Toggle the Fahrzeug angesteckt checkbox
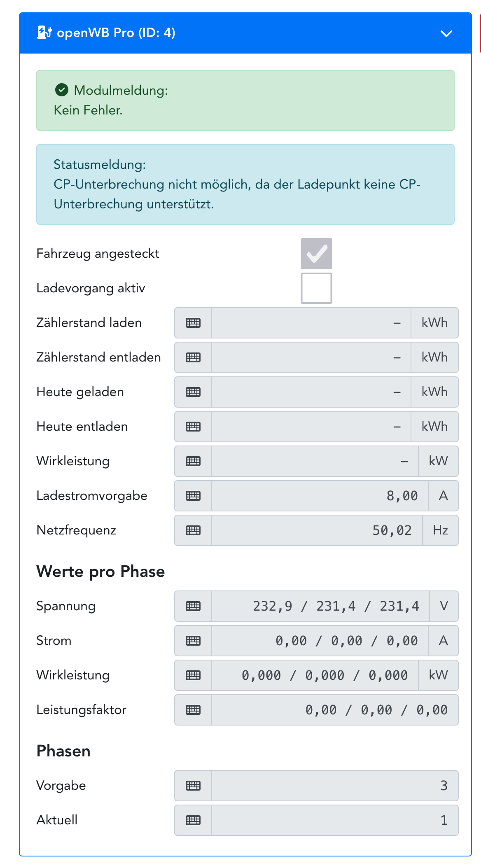The image size is (481, 868). click(x=316, y=254)
